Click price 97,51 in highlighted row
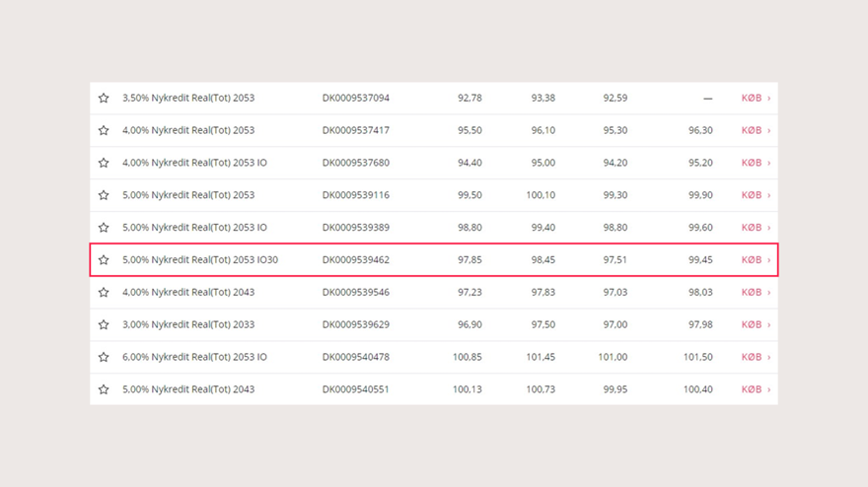 (615, 260)
